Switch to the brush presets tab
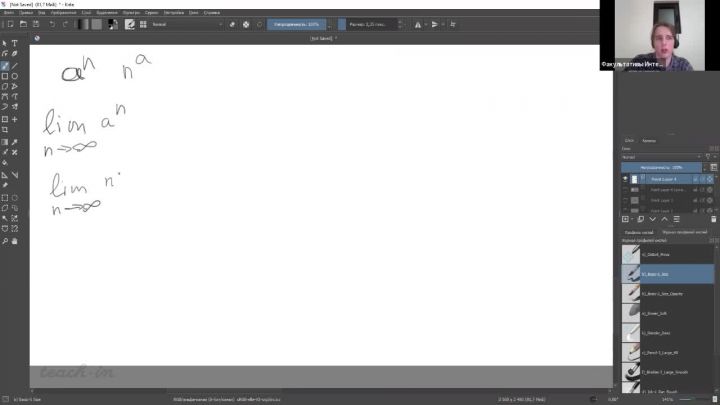The image size is (720, 405). 639,232
